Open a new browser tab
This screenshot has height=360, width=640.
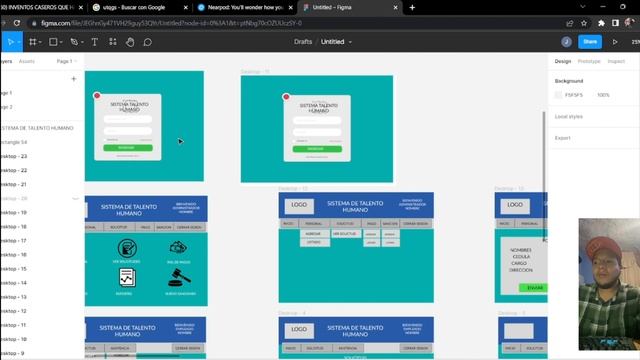[412, 7]
